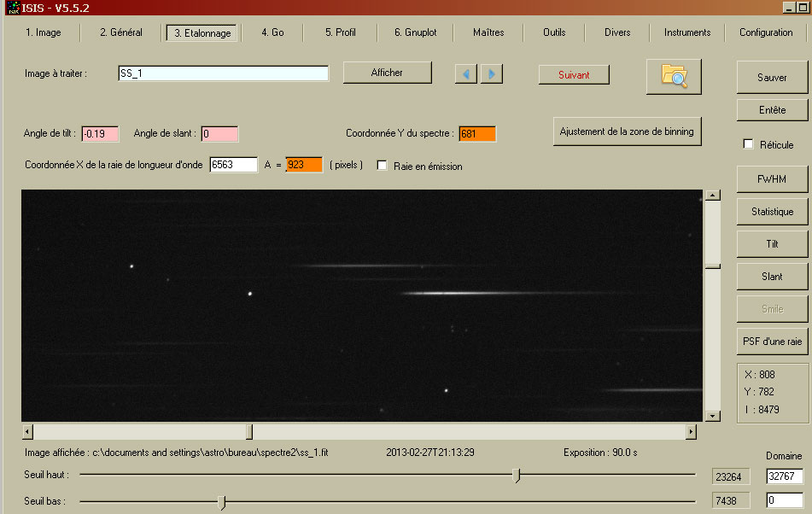The width and height of the screenshot is (812, 514).
Task: Select the 3. Etalonnage tab
Action: click(x=202, y=32)
